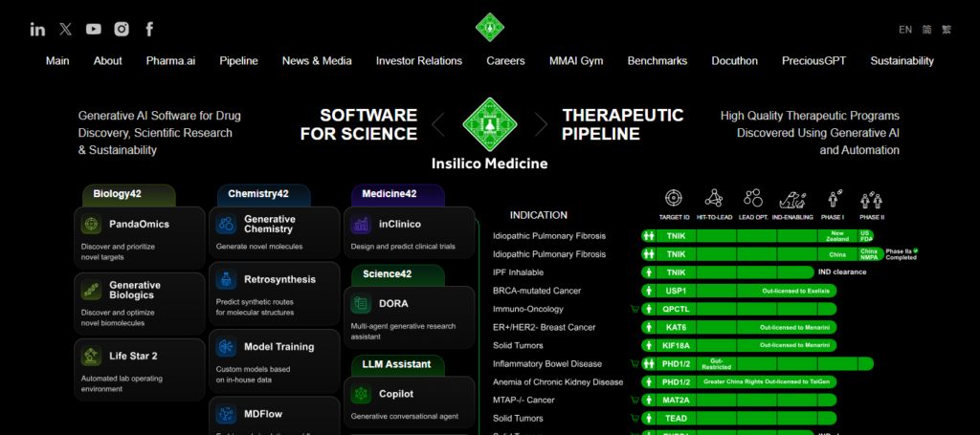The height and width of the screenshot is (435, 980).
Task: Click the Phase I stage icon
Action: [834, 199]
